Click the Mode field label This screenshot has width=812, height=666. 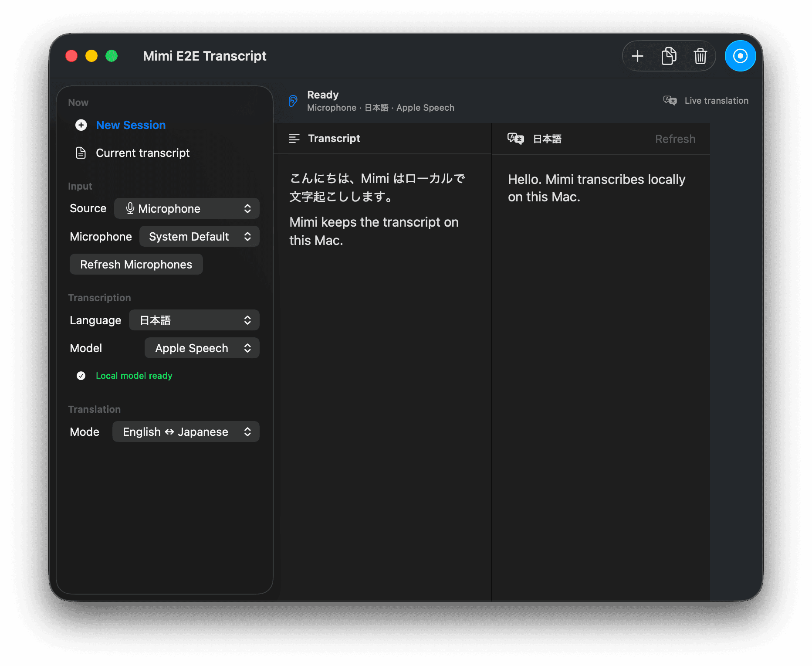pyautogui.click(x=85, y=432)
